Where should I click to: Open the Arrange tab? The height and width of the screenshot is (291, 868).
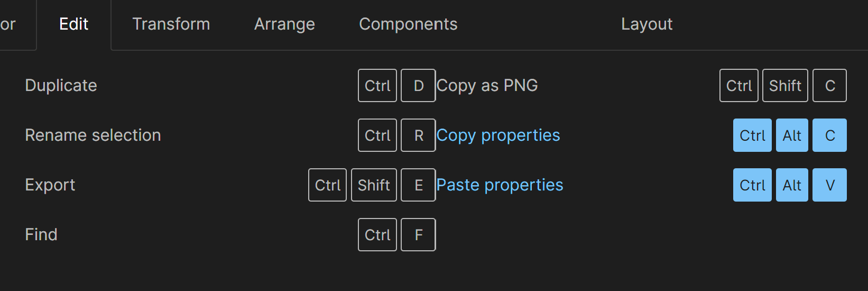(284, 24)
